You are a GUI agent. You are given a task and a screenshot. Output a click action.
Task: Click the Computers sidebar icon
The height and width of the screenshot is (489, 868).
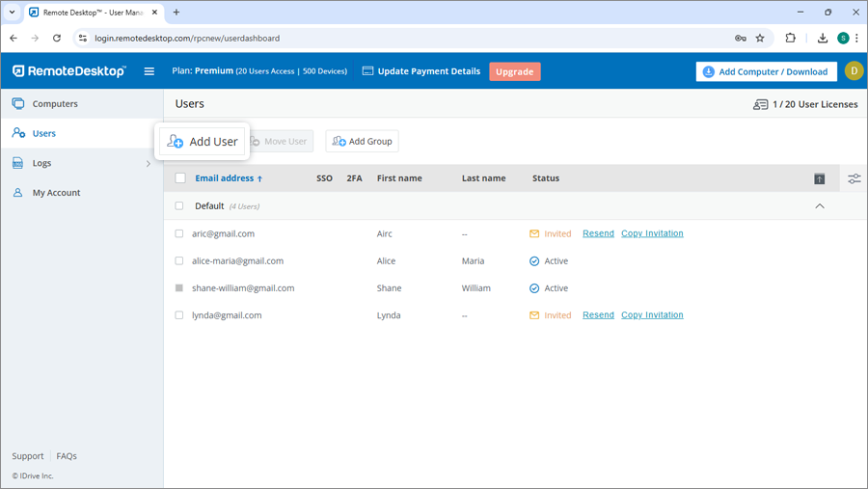(x=18, y=103)
